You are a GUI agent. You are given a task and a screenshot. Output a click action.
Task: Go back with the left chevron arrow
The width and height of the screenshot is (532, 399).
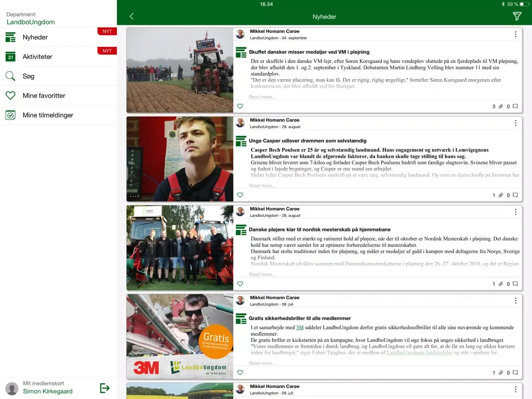pyautogui.click(x=132, y=16)
